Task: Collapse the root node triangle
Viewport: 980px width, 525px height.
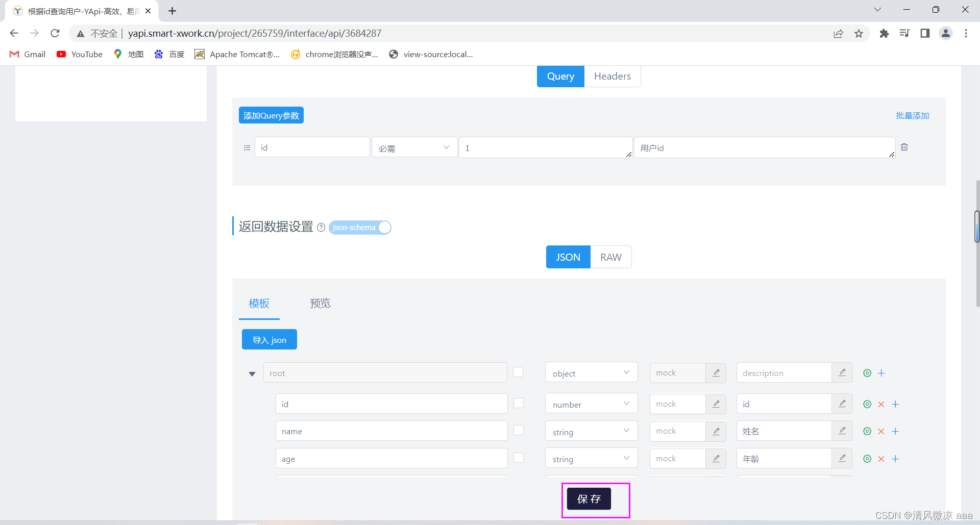Action: (x=252, y=373)
